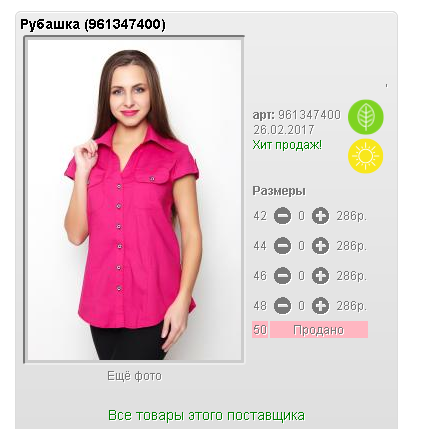Decrease quantity for size 42
The height and width of the screenshot is (429, 422).
pos(282,216)
